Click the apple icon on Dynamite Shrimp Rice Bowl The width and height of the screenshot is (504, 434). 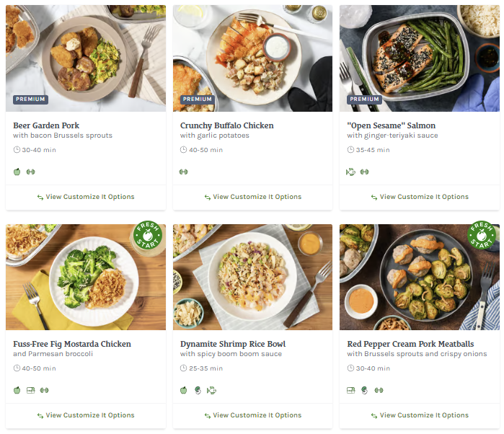pos(184,390)
